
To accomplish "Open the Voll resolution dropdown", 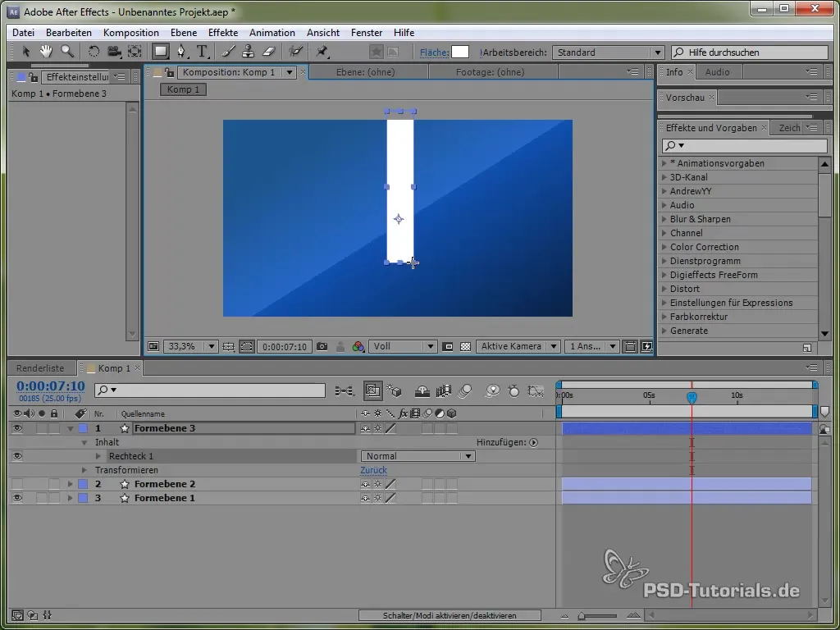I will coord(403,347).
